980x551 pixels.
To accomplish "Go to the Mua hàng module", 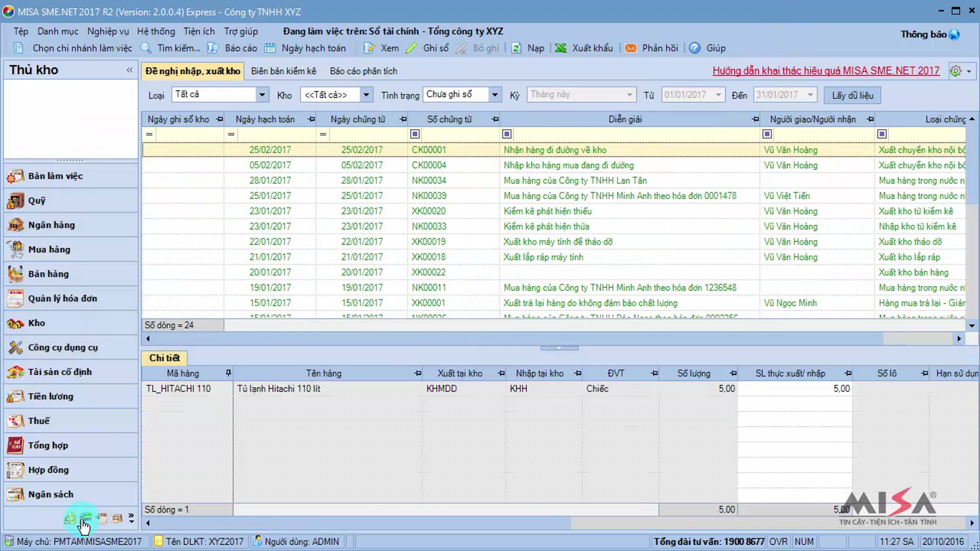I will pyautogui.click(x=71, y=249).
